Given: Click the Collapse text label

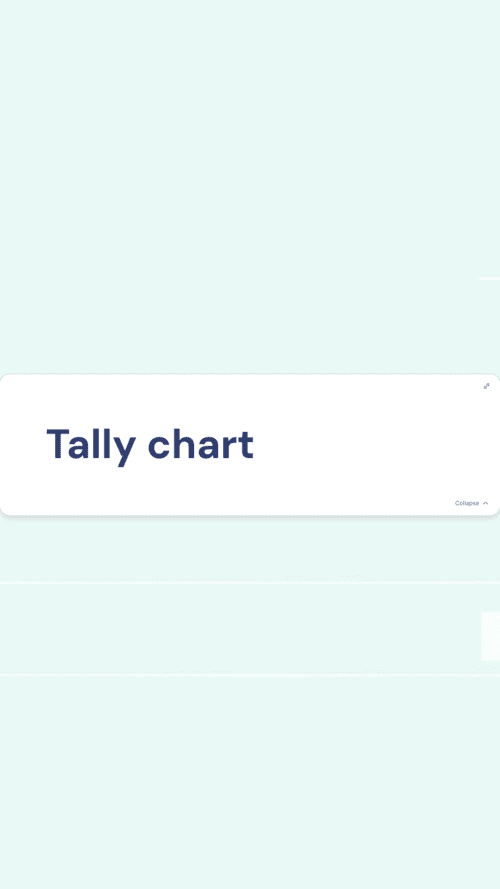Looking at the screenshot, I should [467, 503].
